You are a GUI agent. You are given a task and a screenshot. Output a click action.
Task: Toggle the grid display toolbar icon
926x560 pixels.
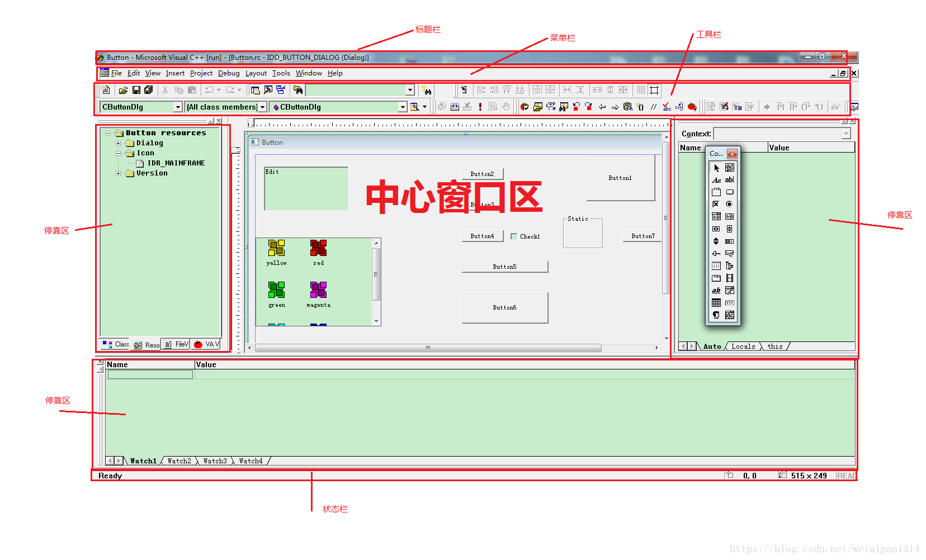pyautogui.click(x=641, y=89)
